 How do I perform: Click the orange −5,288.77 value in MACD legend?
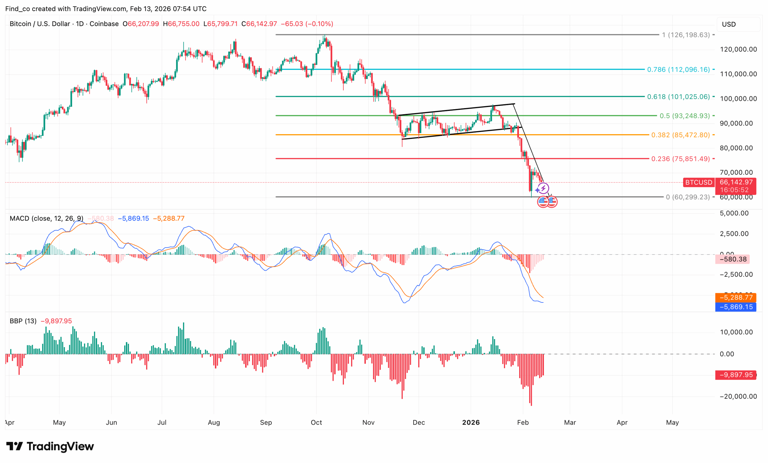[x=169, y=219]
